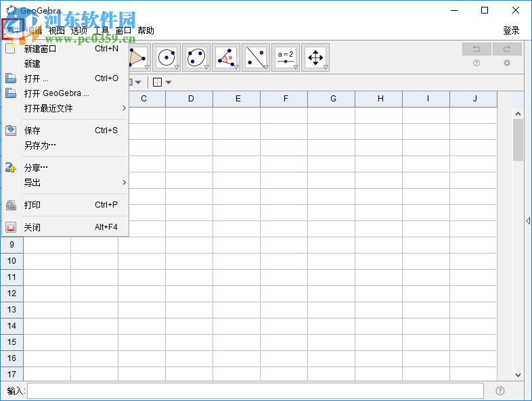
Task: Click the save disk icon
Action: click(x=11, y=130)
